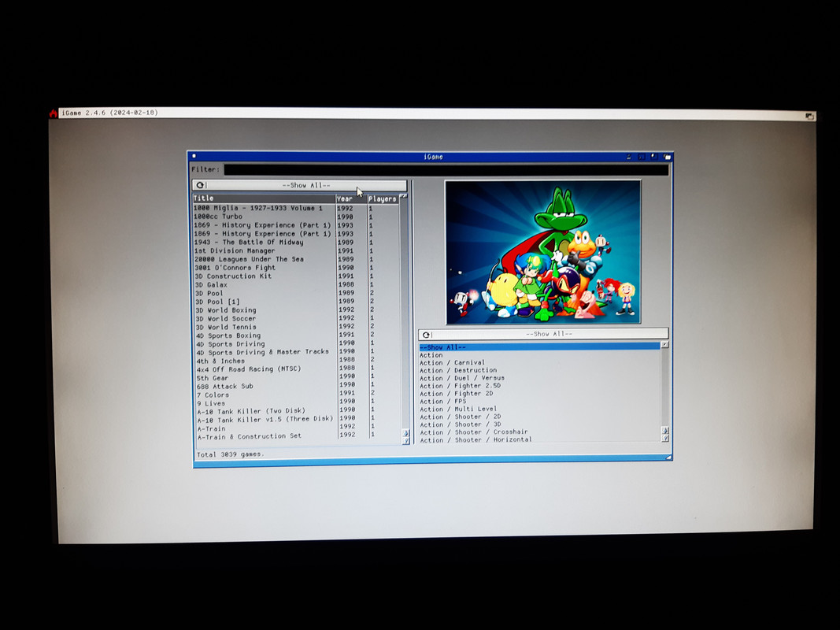The width and height of the screenshot is (840, 630).
Task: Click the games list scroll up arrow
Action: coord(405,433)
